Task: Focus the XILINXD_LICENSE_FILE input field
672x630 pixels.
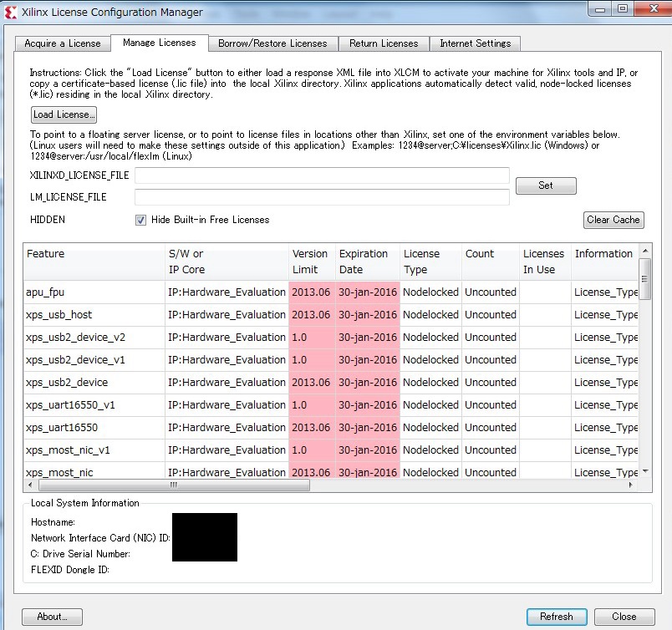Action: pyautogui.click(x=322, y=175)
